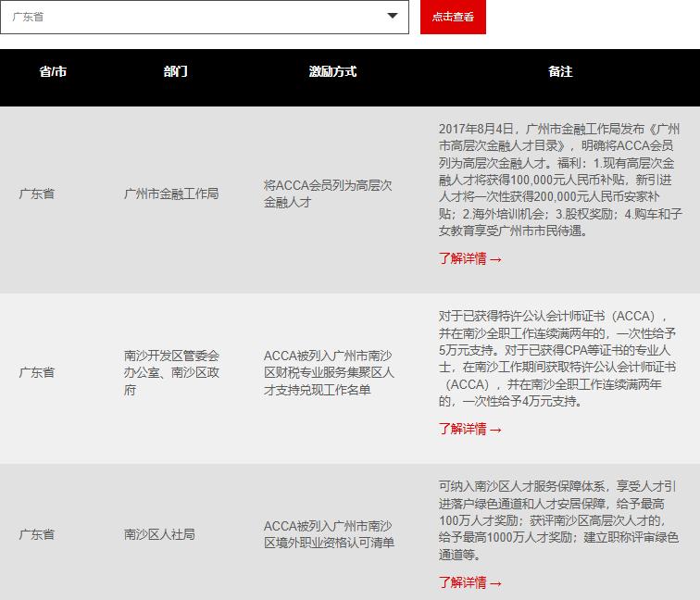Click remark about 一次性给予5万元支持
The height and width of the screenshot is (600, 700).
coord(557,359)
